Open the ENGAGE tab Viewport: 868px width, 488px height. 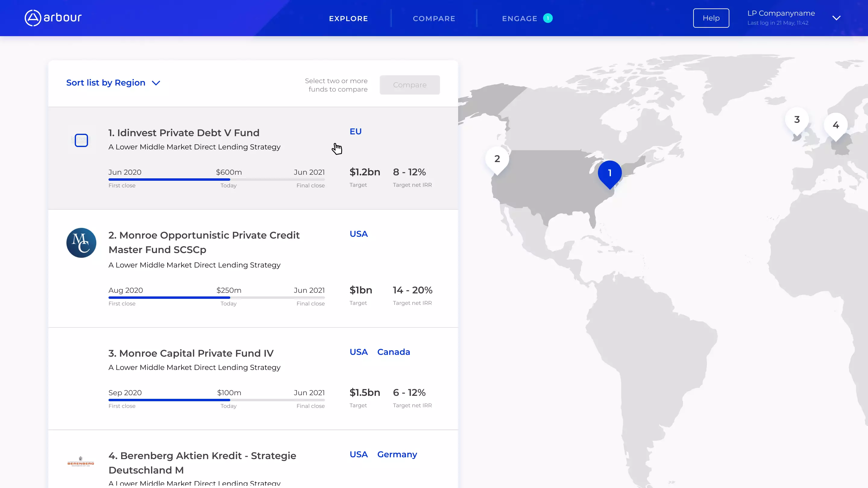coord(520,18)
